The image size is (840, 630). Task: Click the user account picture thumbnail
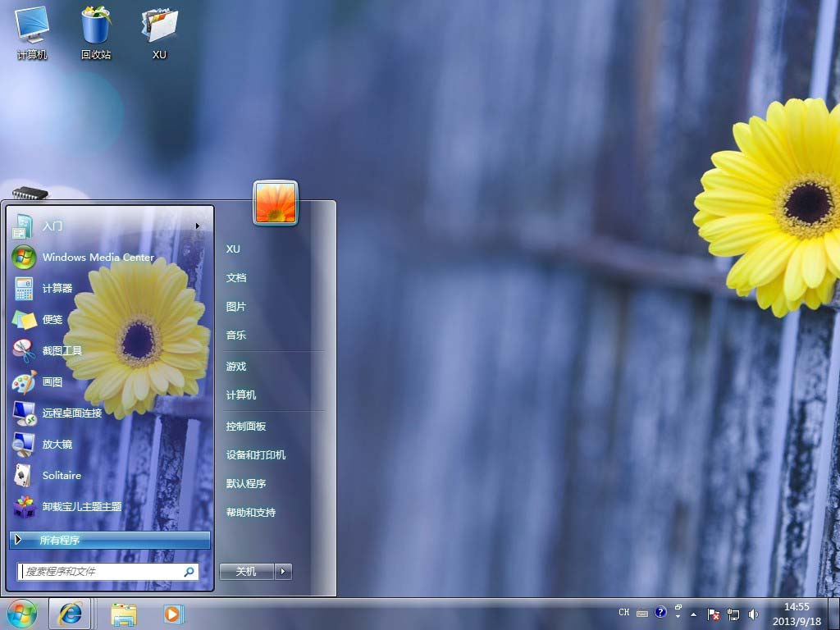pos(276,203)
